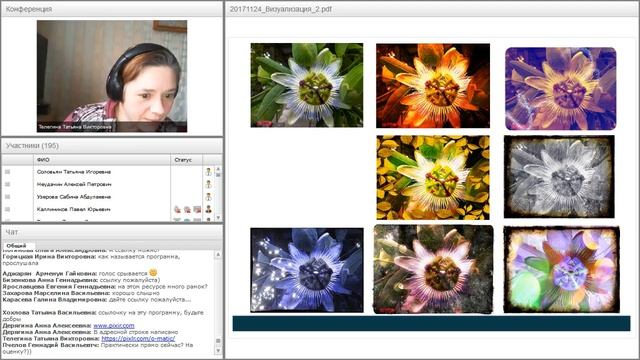Click the Конференция panel header

tap(112, 9)
